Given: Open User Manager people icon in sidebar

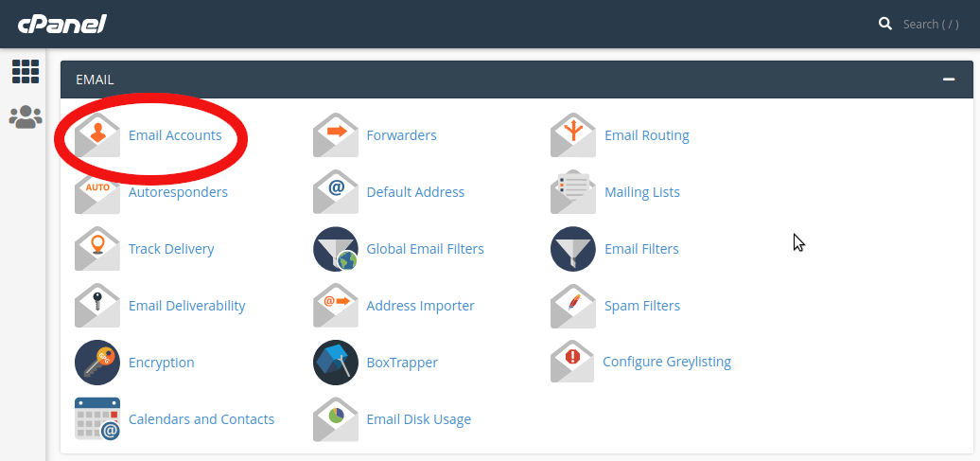Looking at the screenshot, I should pyautogui.click(x=26, y=117).
